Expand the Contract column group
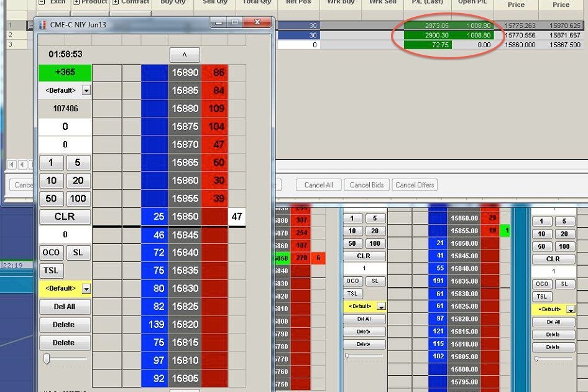 point(114,2)
